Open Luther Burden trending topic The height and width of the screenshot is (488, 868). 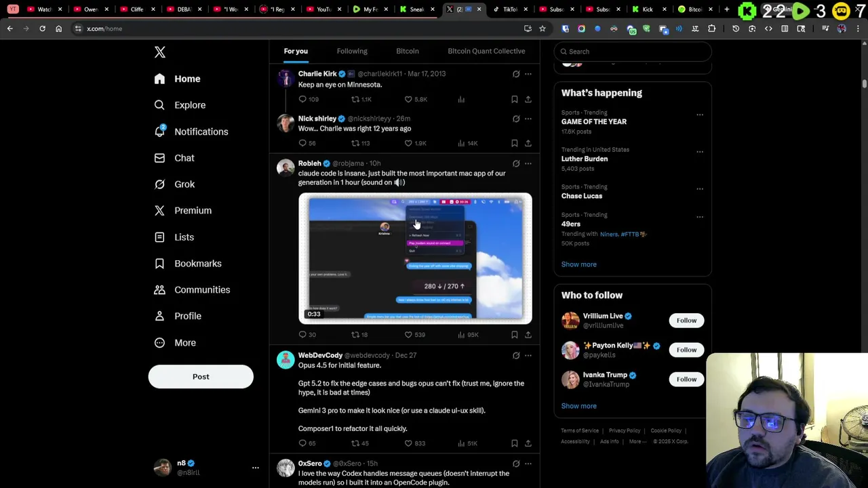(585, 159)
